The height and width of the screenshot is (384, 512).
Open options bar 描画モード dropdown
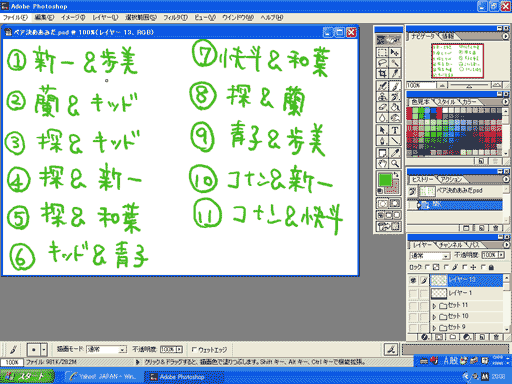pyautogui.click(x=123, y=350)
